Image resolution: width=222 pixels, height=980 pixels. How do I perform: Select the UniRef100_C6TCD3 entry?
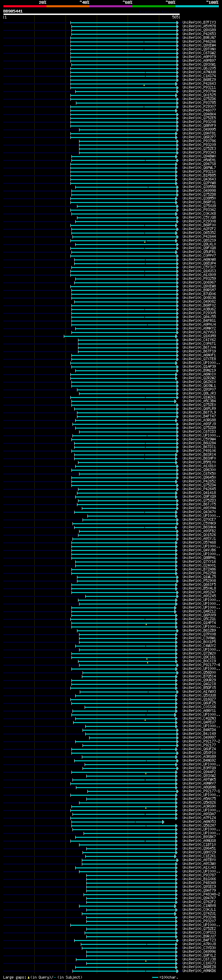[x=199, y=432]
